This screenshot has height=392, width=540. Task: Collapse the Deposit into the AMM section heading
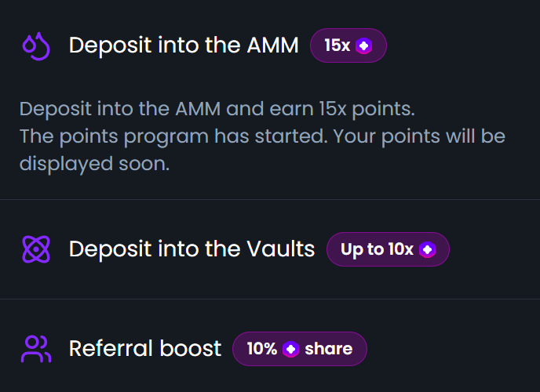[x=184, y=45]
